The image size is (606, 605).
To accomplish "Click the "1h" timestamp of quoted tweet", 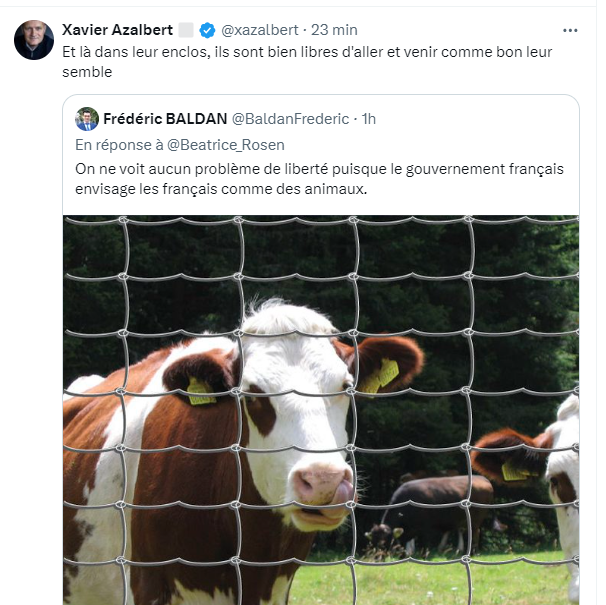I will pos(367,119).
